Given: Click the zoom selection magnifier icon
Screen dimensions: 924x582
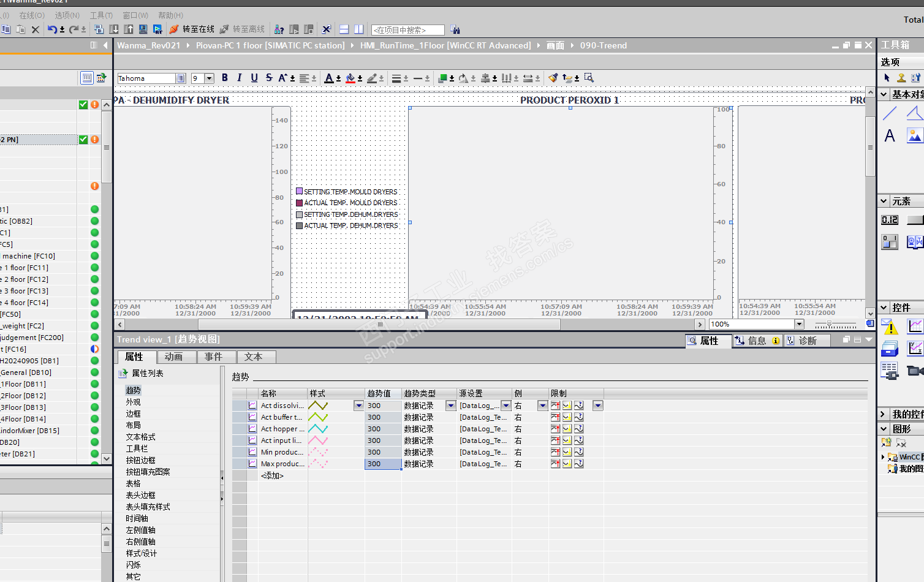Looking at the screenshot, I should (589, 78).
